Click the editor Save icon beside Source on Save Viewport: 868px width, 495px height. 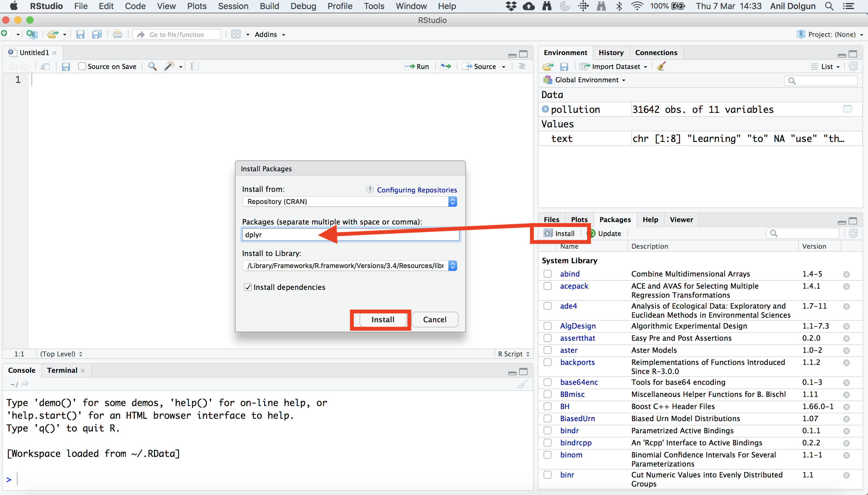[x=66, y=67]
